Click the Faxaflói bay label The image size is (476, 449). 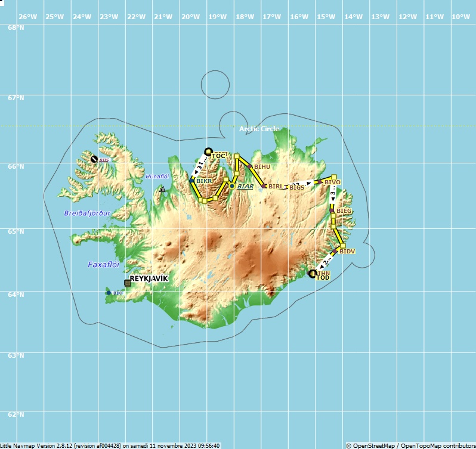coord(104,265)
